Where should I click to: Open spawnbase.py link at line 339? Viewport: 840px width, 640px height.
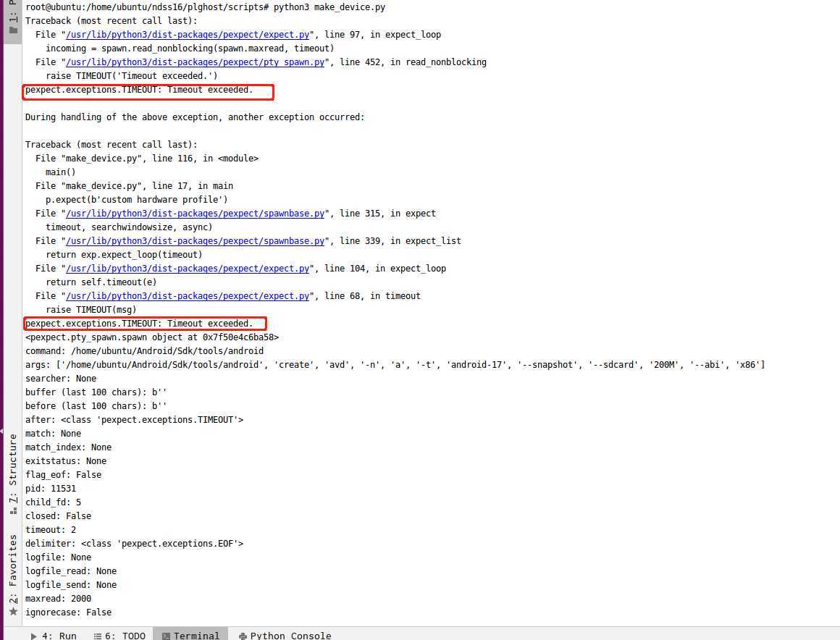[x=195, y=241]
